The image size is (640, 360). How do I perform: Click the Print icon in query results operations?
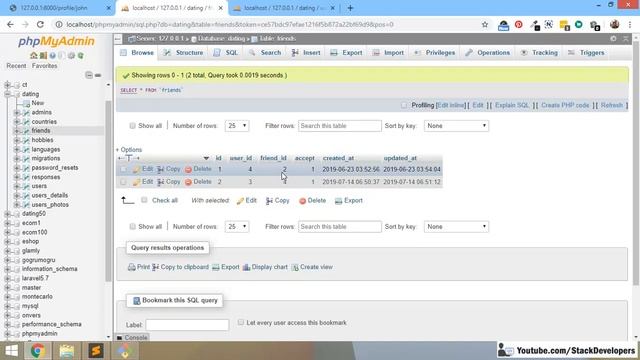coord(131,267)
